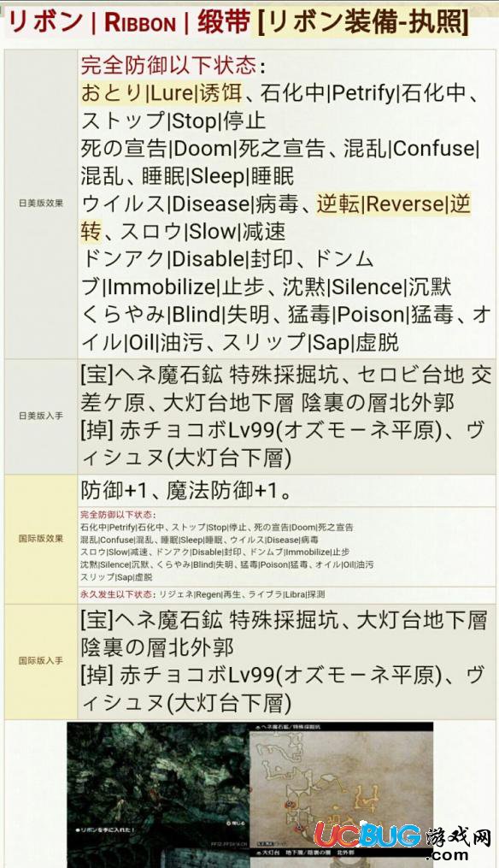Click the 游戏网 text beside UCBUG logo
Screen dimensions: 499x868
(458, 836)
